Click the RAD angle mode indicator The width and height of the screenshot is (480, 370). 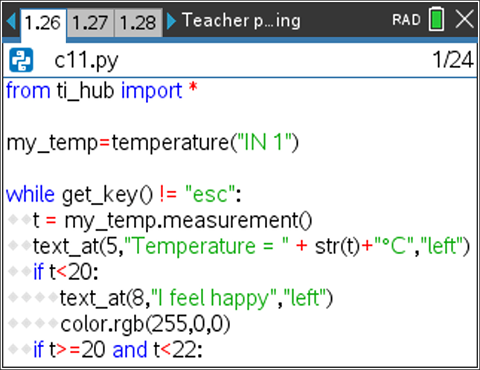tap(406, 20)
